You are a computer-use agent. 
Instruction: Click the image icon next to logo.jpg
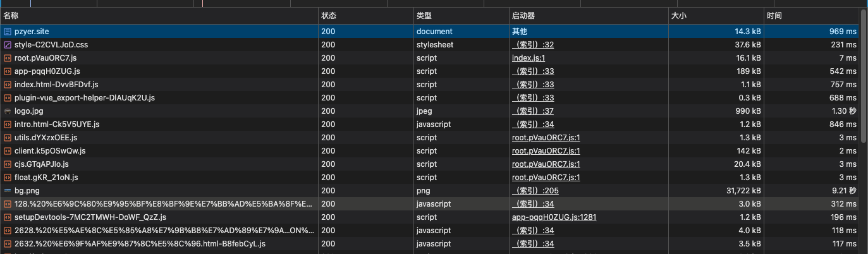pos(7,111)
